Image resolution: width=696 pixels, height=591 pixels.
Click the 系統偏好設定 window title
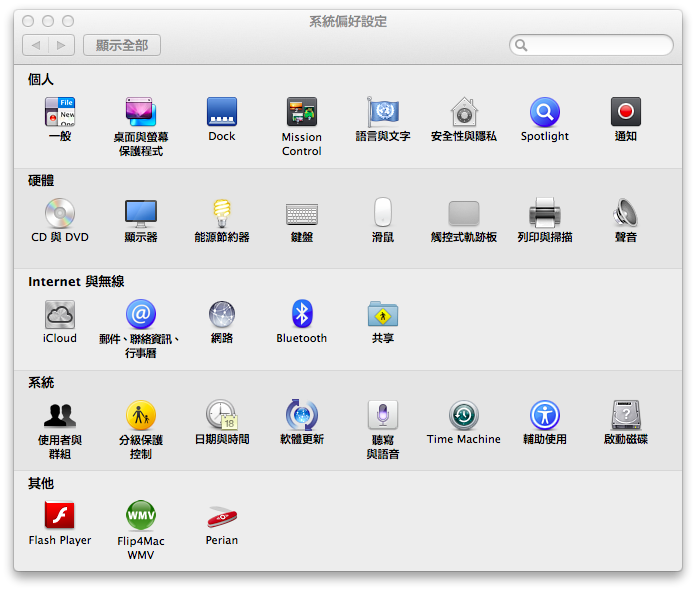tap(348, 21)
